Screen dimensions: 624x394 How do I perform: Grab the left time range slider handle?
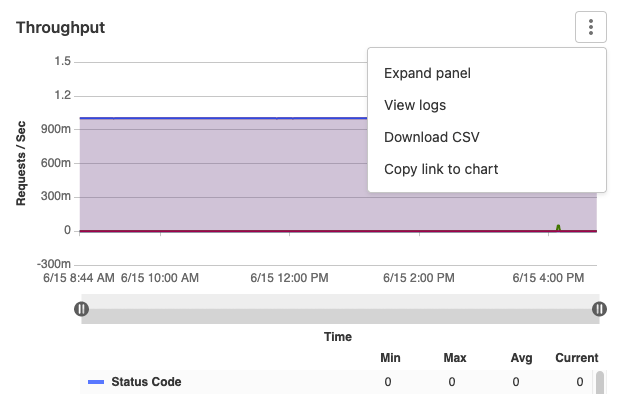(82, 309)
